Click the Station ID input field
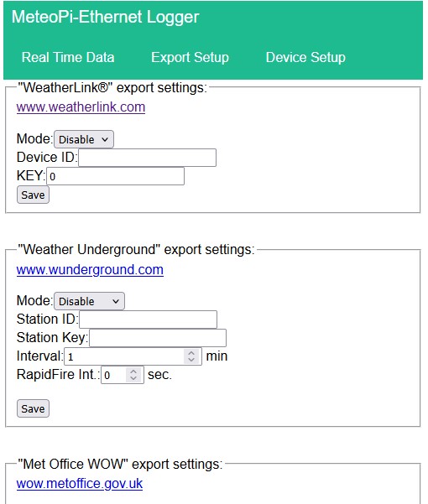The image size is (428, 504). pyautogui.click(x=148, y=320)
